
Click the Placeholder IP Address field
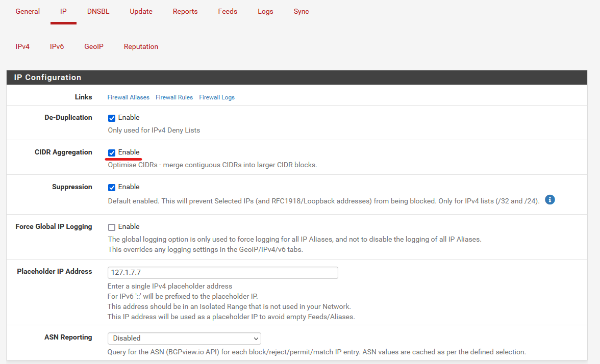[222, 273]
